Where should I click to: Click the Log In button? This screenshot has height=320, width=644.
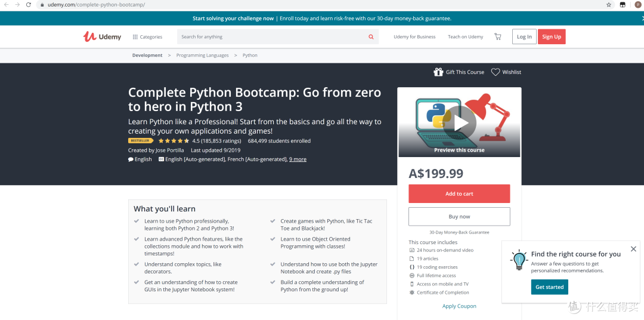pyautogui.click(x=524, y=36)
